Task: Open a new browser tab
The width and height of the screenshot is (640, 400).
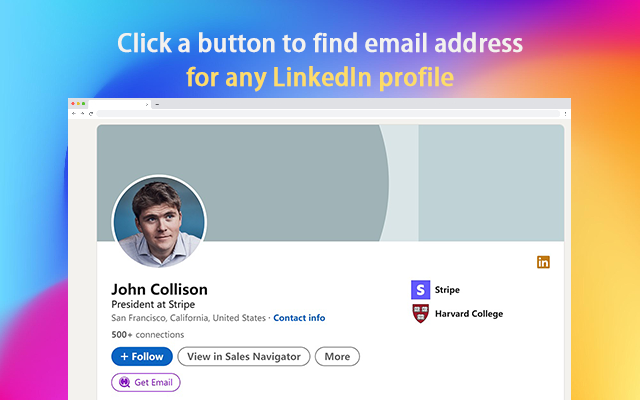Action: (x=157, y=104)
